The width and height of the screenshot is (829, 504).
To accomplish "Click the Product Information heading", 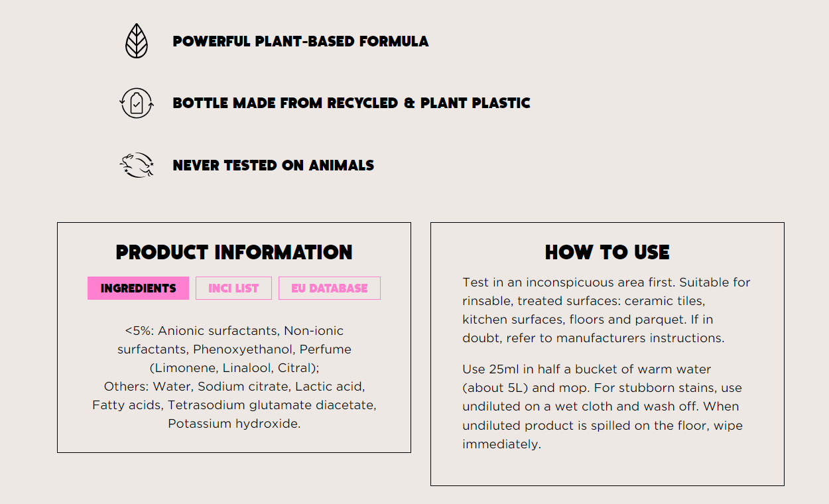I will click(234, 252).
